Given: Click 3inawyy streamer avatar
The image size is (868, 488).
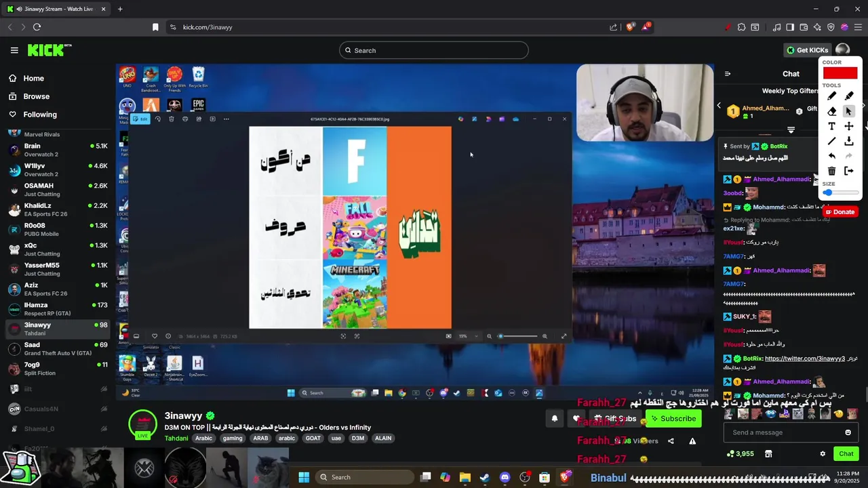Looking at the screenshot, I should click(143, 424).
